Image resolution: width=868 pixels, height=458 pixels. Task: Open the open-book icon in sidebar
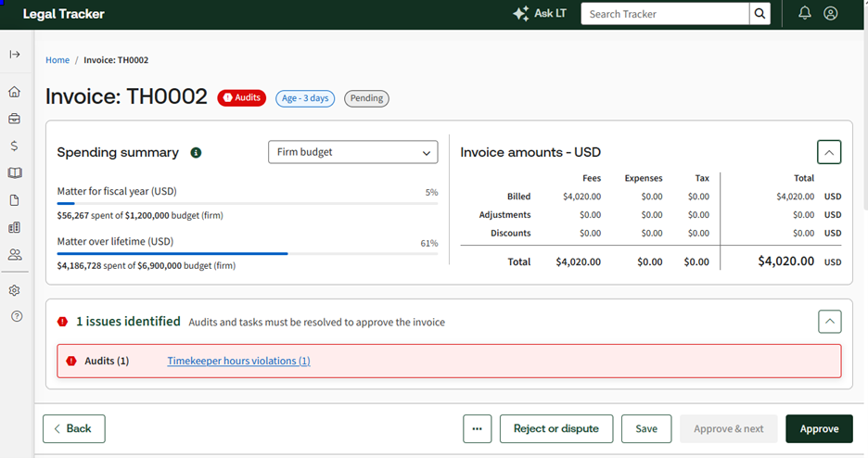[x=15, y=173]
